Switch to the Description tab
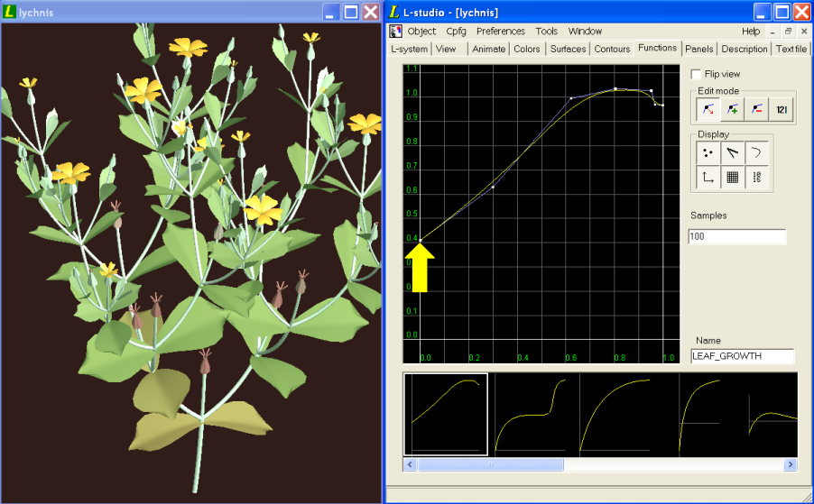Viewport: 814px width, 504px height. coord(745,49)
